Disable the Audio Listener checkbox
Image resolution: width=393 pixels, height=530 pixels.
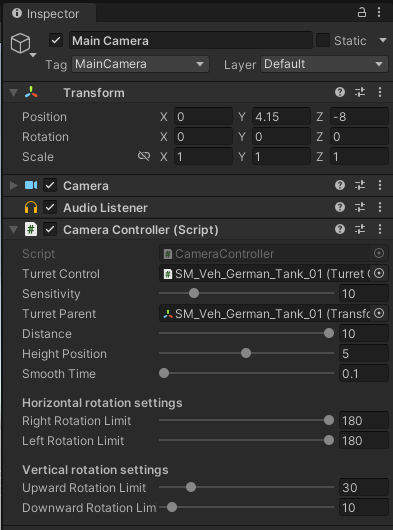tap(50, 207)
